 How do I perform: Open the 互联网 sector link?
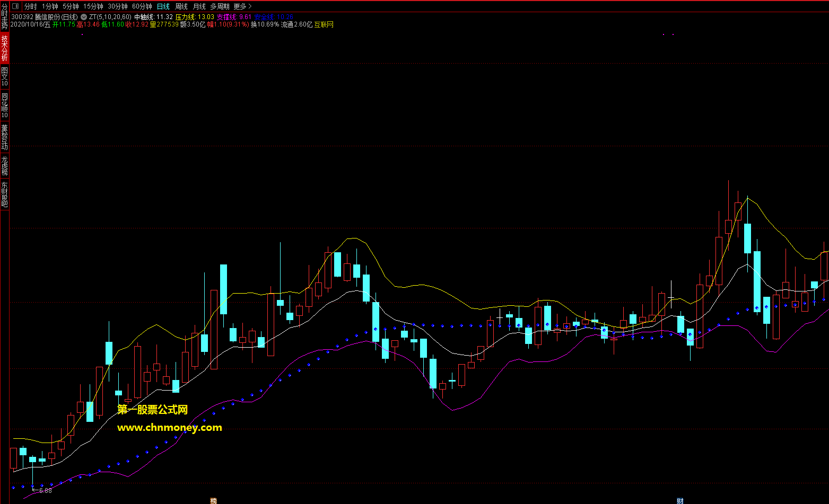tap(324, 24)
